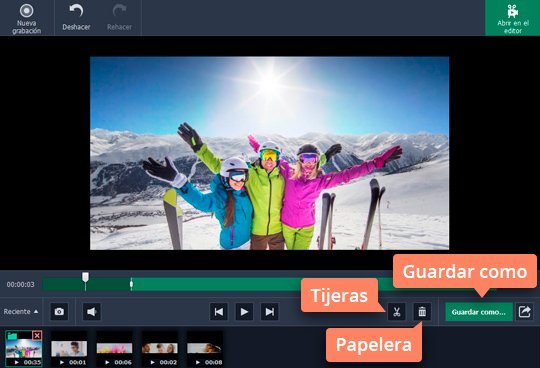Play the video preview

[x=244, y=312]
